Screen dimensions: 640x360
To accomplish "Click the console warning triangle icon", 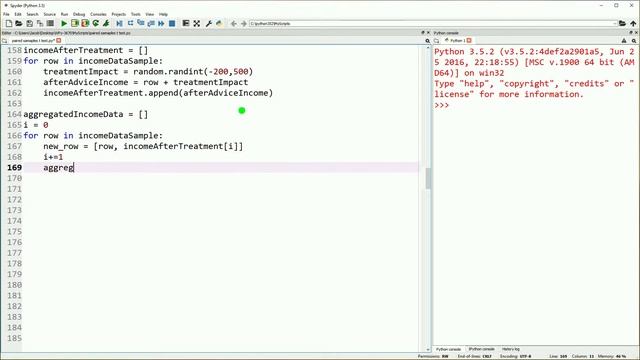I will coord(624,41).
